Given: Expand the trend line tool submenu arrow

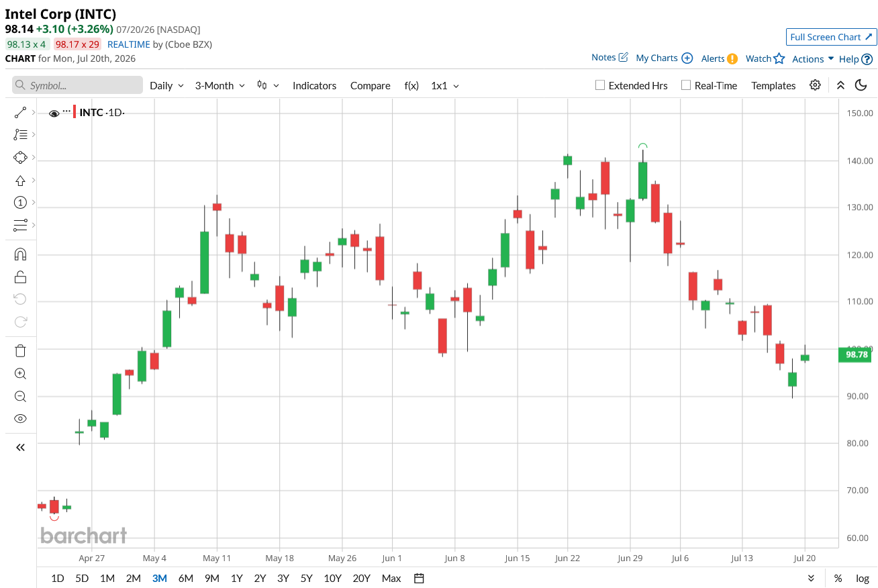Looking at the screenshot, I should click(x=34, y=113).
